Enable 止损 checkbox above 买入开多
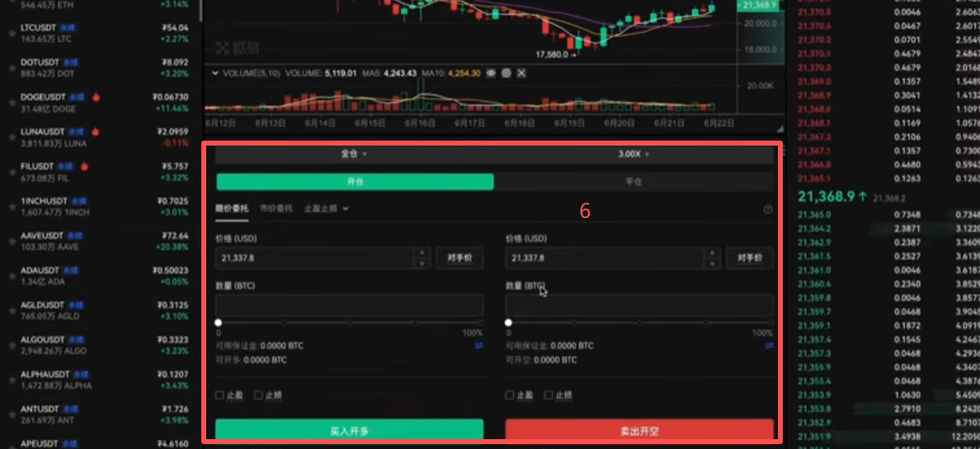 coord(258,396)
